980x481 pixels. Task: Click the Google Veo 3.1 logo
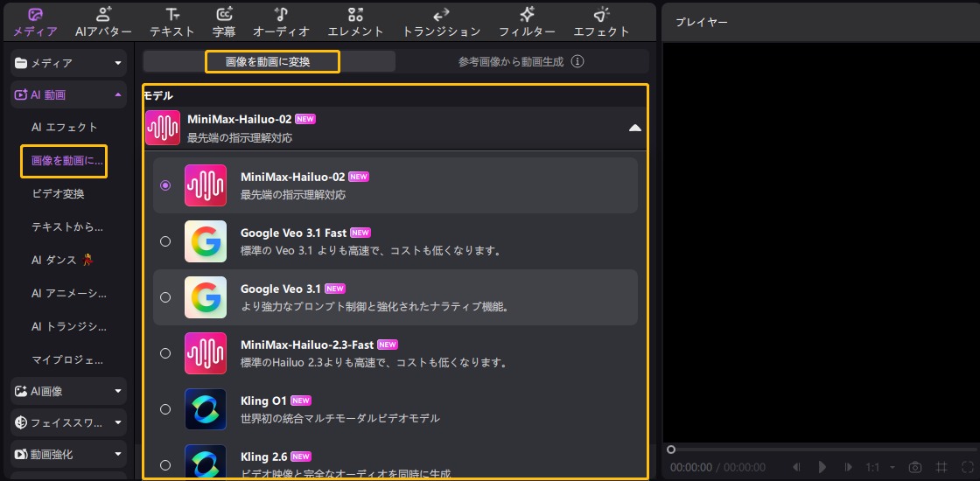(206, 297)
